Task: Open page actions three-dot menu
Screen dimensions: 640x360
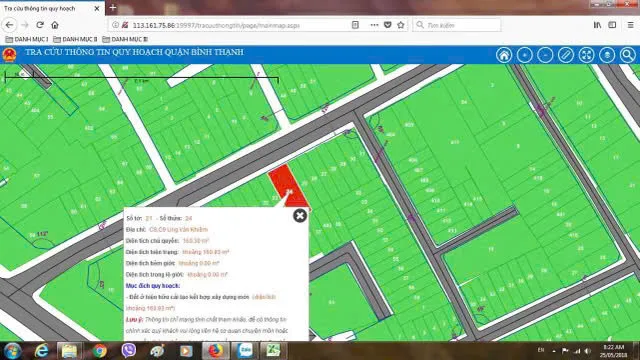Action: (x=374, y=25)
